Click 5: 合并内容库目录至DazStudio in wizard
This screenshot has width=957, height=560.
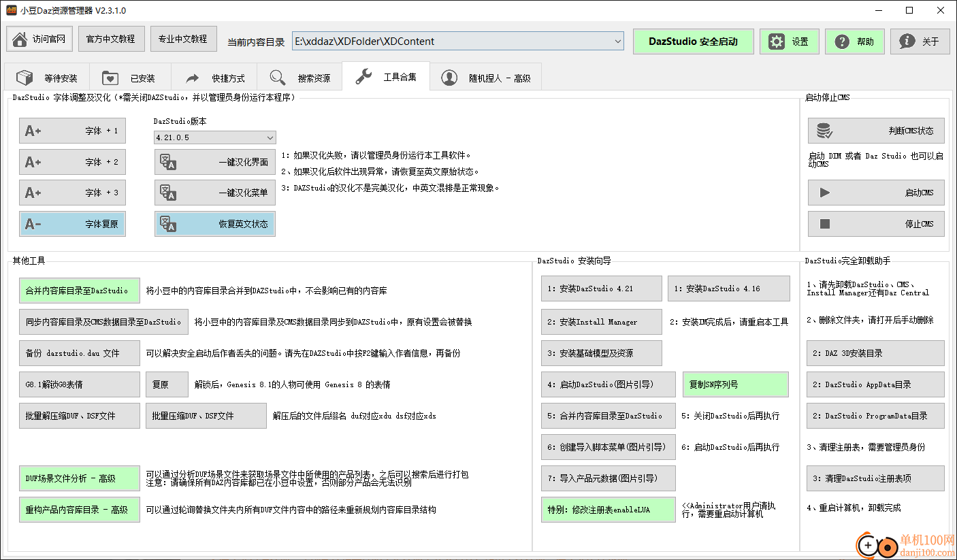(x=609, y=416)
